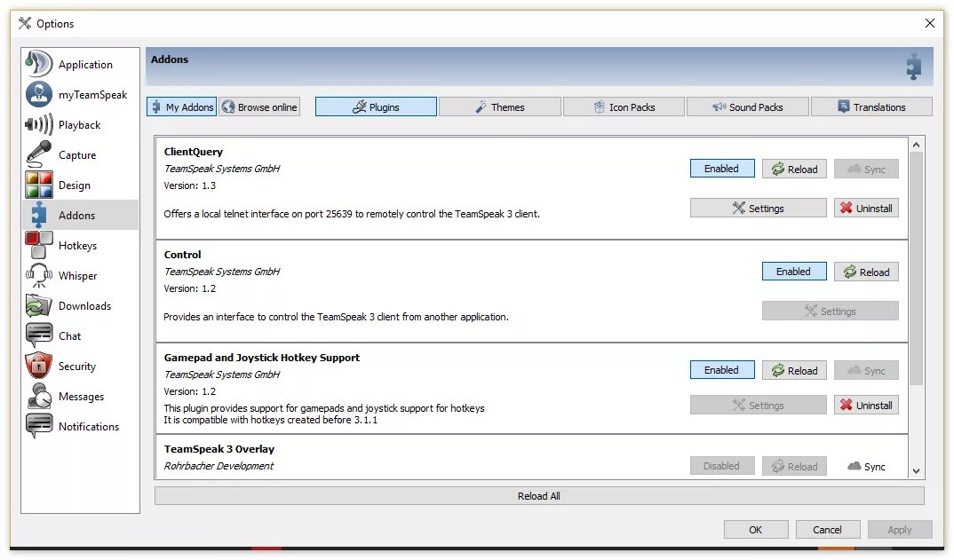
Task: Click the Control plugin title
Action: 182,254
